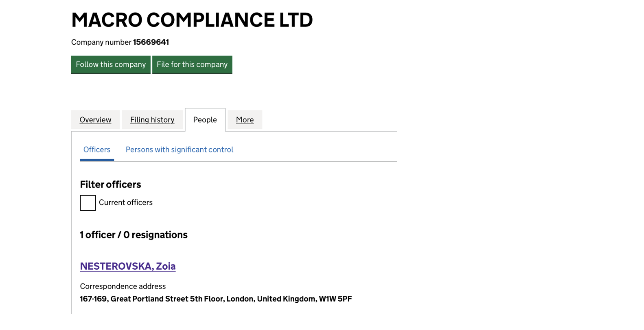Click the Correspondence address label

(x=123, y=286)
